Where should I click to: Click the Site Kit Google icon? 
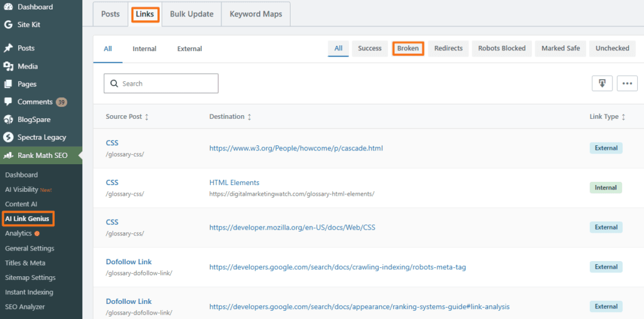click(8, 25)
